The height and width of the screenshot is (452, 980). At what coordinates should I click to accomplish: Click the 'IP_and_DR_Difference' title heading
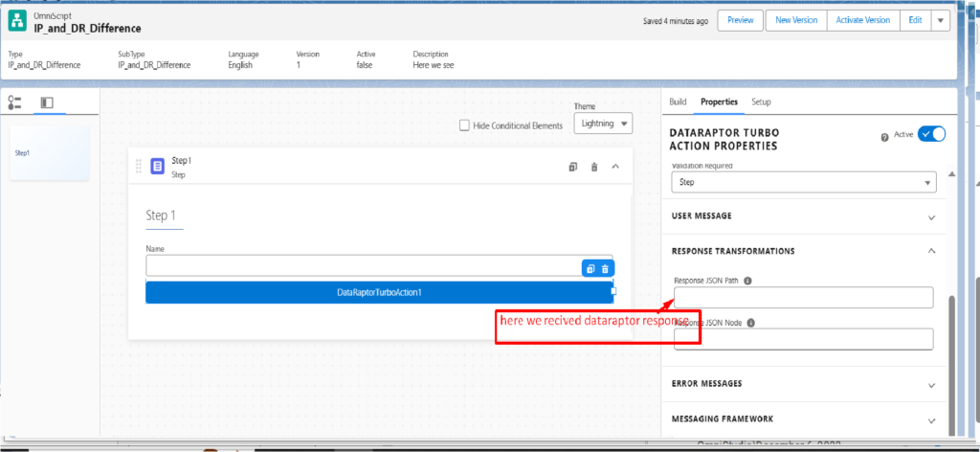(87, 28)
